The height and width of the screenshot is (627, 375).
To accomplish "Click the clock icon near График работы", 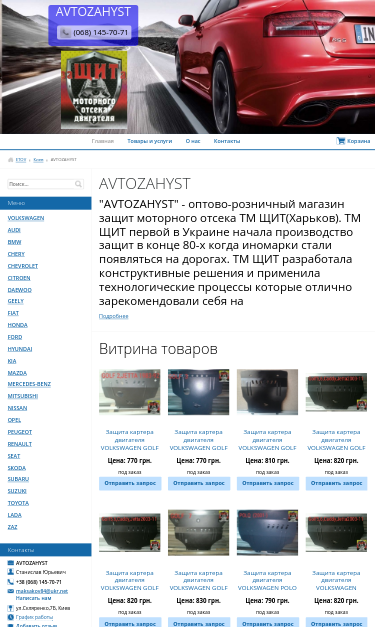I will point(10,617).
